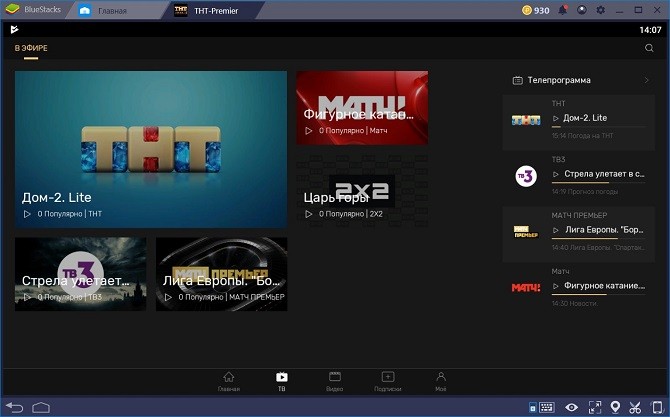Click the Premier logo icon in status bar

pos(14,29)
